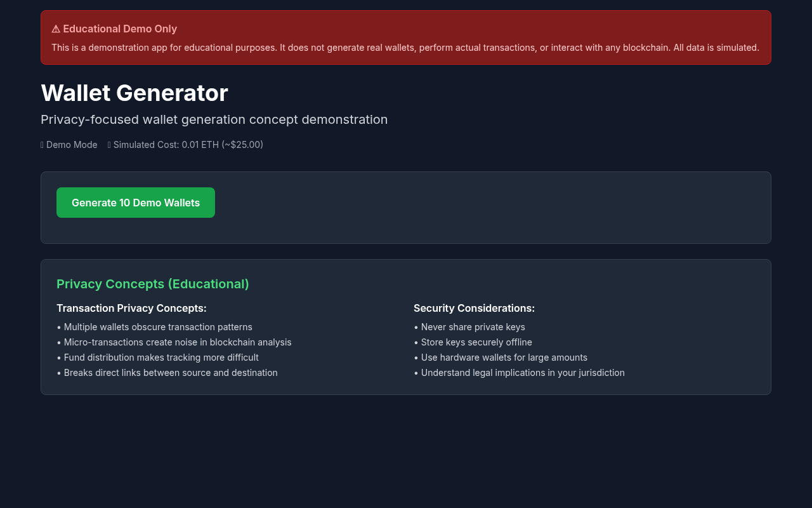Click the Simulated Cost 0.01 ETH label
The width and height of the screenshot is (812, 508).
[188, 145]
